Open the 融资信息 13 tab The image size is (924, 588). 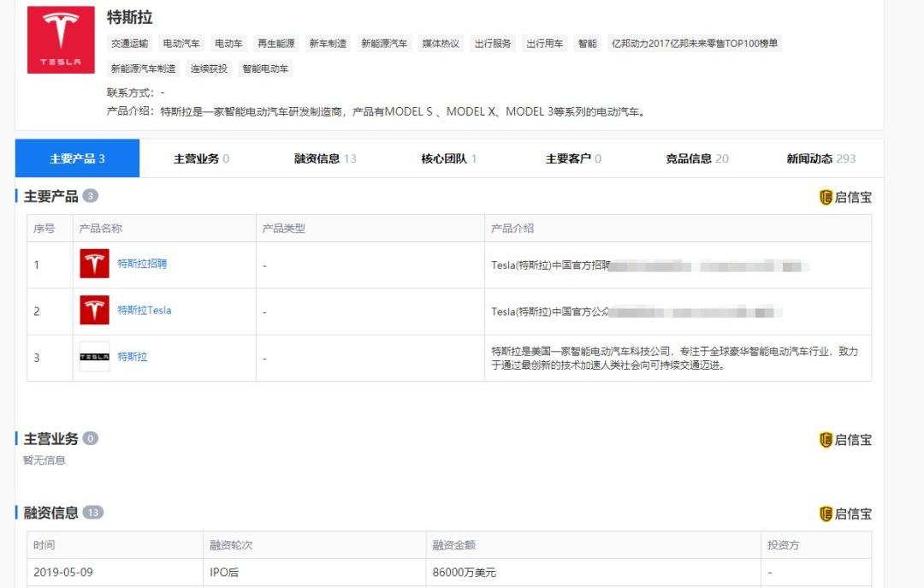click(325, 158)
